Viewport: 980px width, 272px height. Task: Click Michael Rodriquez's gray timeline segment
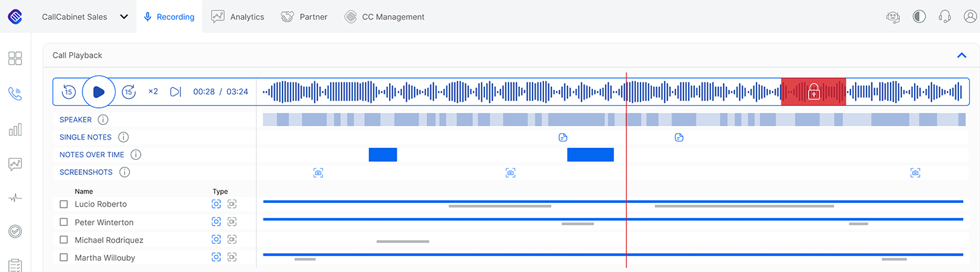tap(402, 242)
